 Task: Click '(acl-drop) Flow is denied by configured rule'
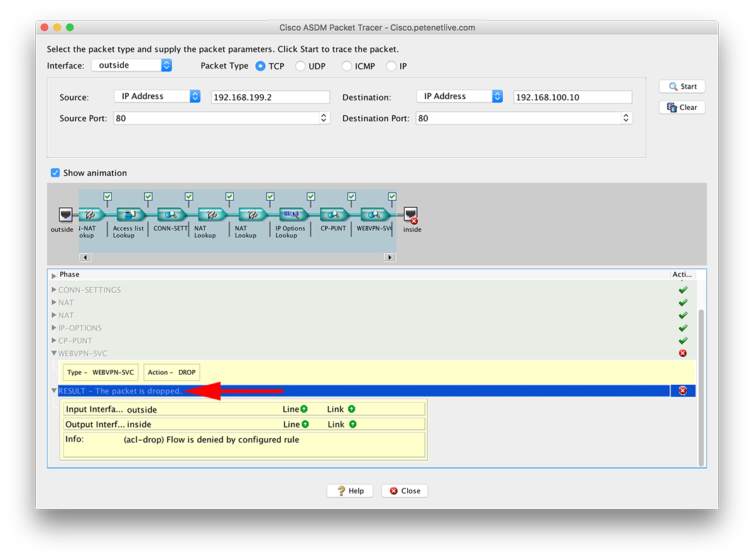point(212,439)
